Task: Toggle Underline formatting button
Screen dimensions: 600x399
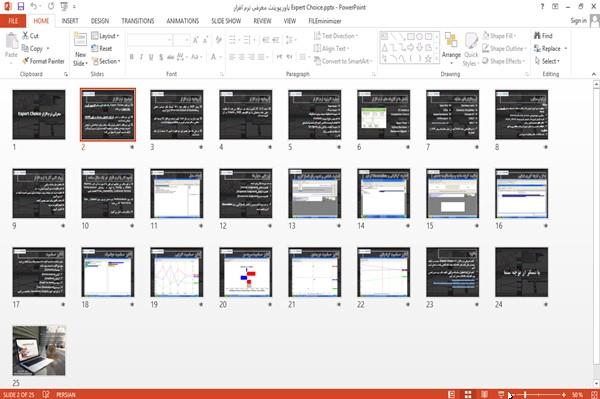Action: 151,57
